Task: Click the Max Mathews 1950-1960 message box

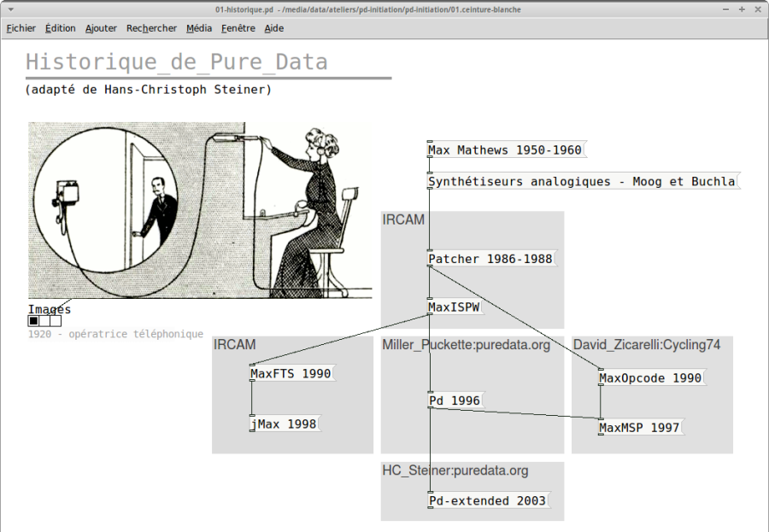Action: [507, 150]
